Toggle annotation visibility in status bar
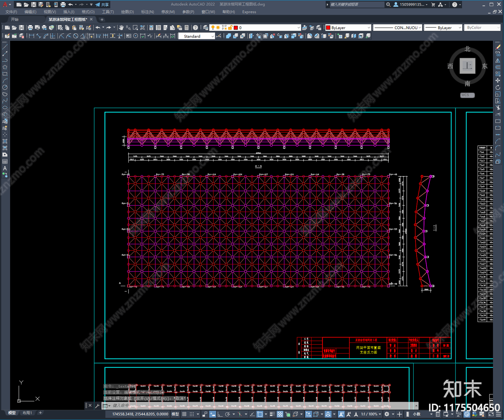 341,414
